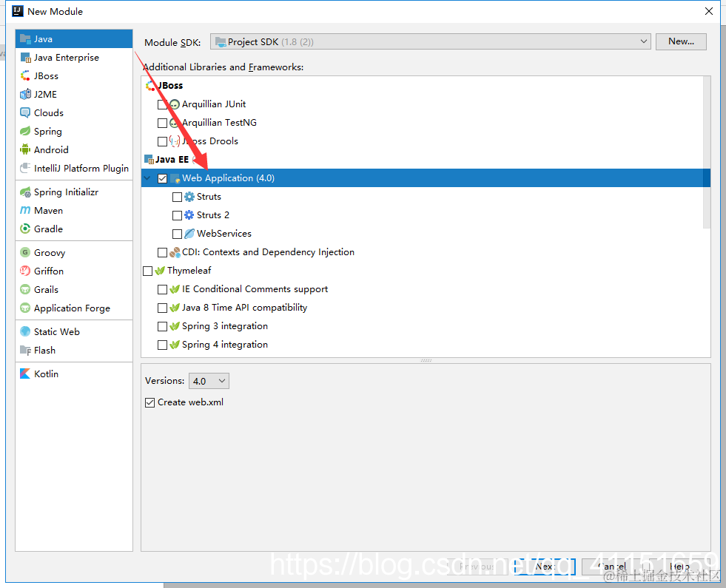Click the New... SDK button
This screenshot has height=588, width=726.
[681, 41]
